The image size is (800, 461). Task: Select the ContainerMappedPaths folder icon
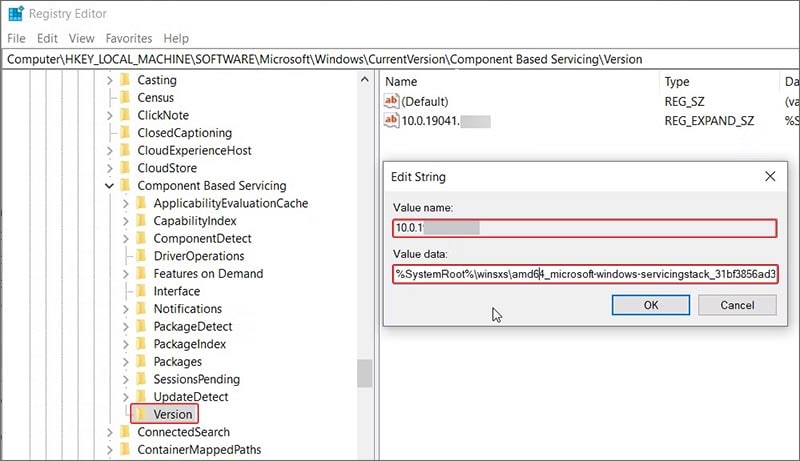tap(125, 449)
